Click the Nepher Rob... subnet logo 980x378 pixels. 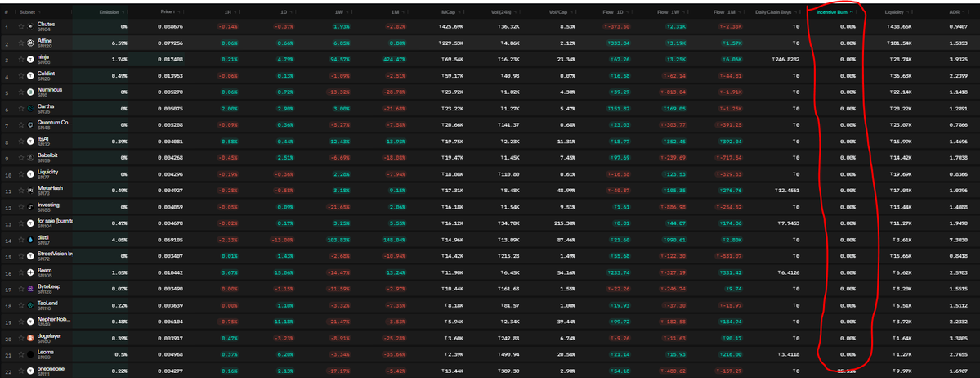(30, 322)
